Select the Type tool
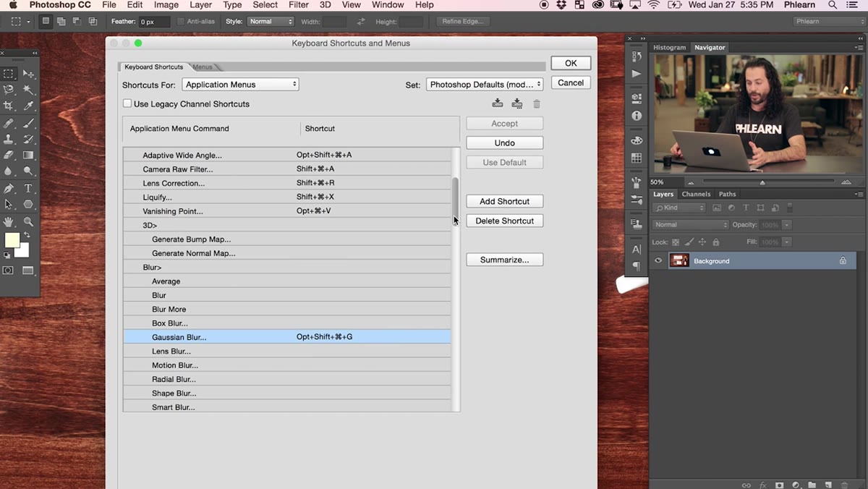868x489 pixels. coord(28,188)
